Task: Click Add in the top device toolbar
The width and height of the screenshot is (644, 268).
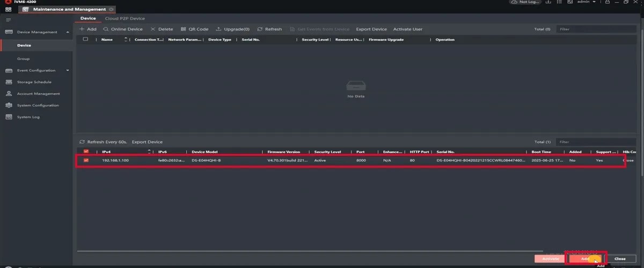Action: click(88, 29)
